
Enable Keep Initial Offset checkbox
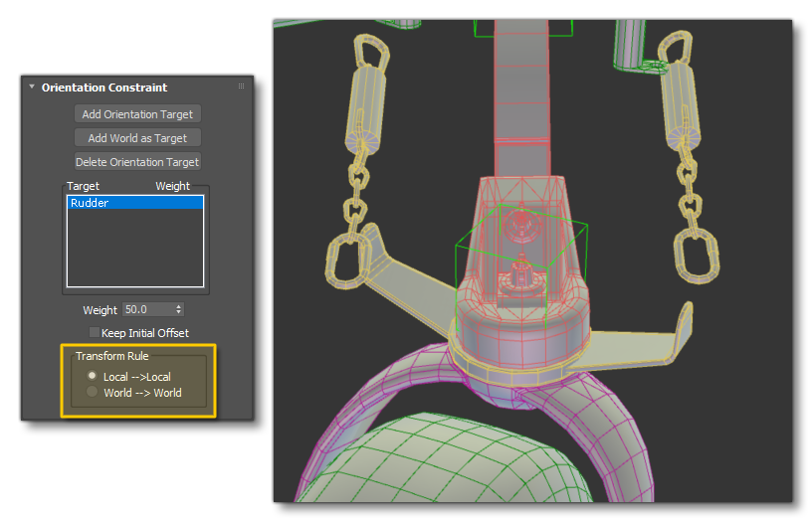95,333
